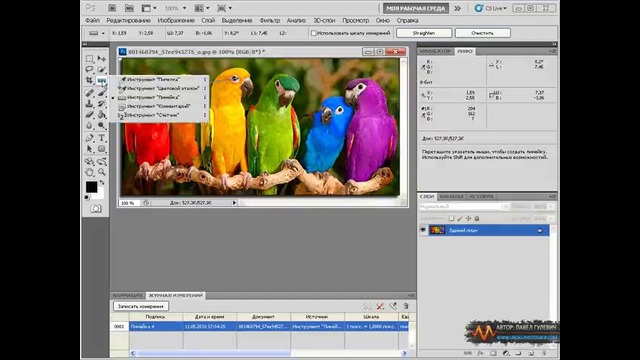Launch Bridge from application bar
The image size is (640, 360).
[x=112, y=8]
